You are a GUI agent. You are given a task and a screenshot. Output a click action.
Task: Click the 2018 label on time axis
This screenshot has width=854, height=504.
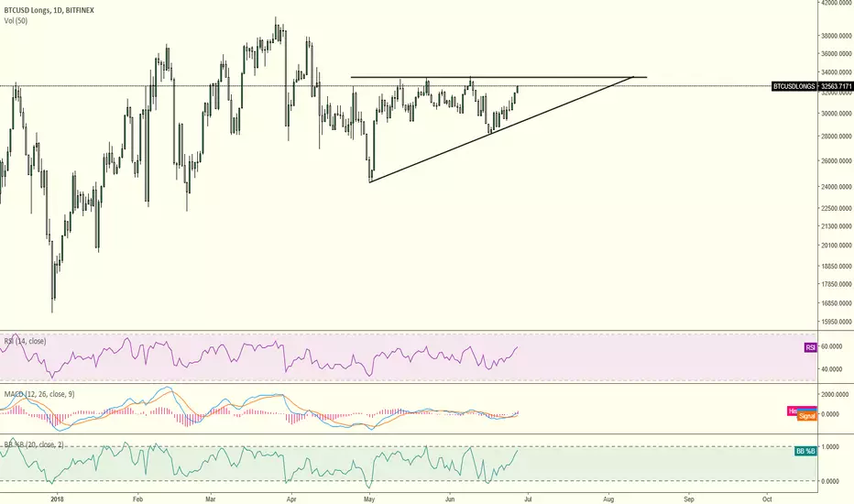[x=57, y=499]
